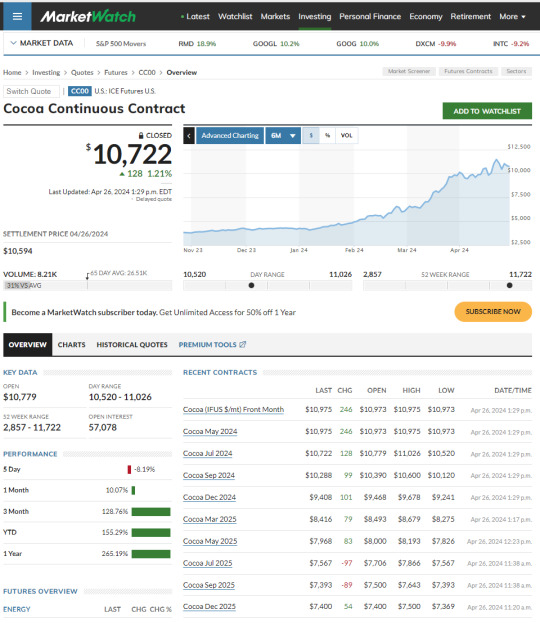
Task: Open Cocoa (IFUS $/mt) Front Month contract
Action: click(233, 409)
